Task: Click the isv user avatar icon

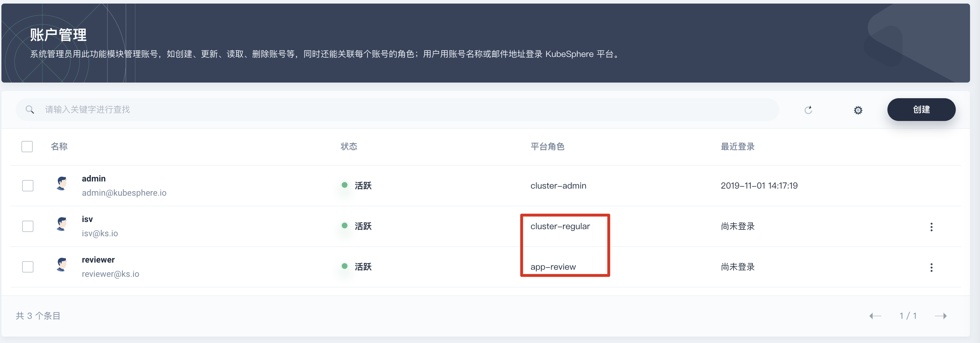Action: [62, 224]
